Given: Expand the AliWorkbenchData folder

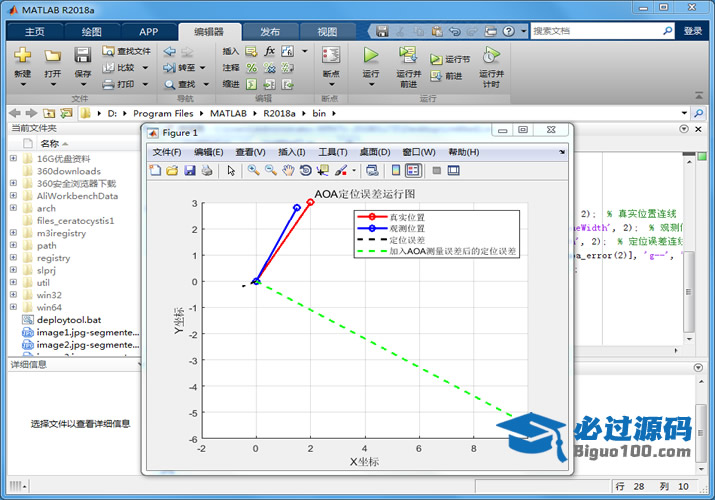Looking at the screenshot, I should point(13,195).
